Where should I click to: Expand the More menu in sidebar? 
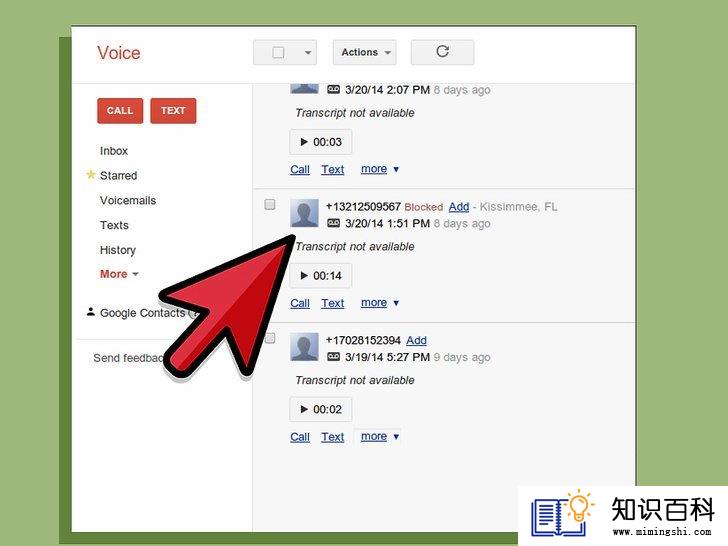119,274
